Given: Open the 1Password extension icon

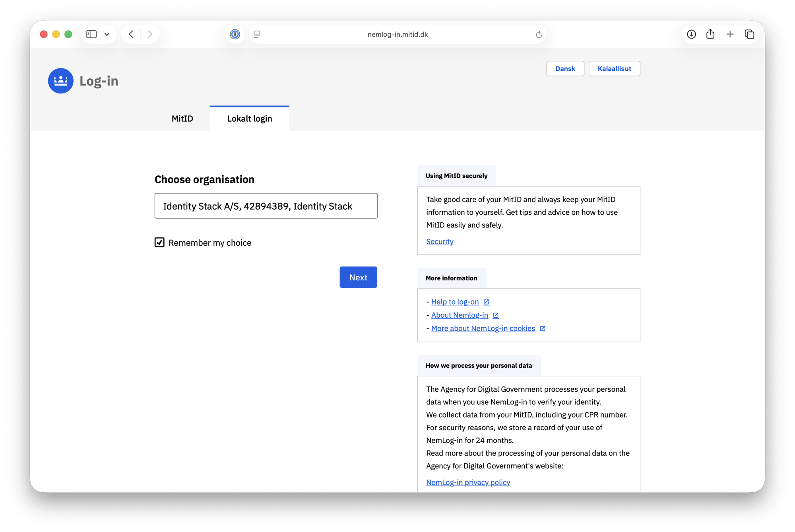Looking at the screenshot, I should tap(235, 34).
